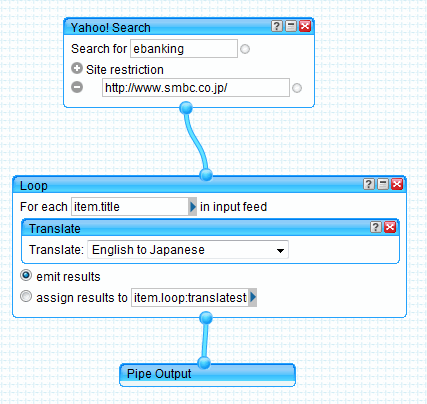Open help for the Loop module

click(369, 184)
